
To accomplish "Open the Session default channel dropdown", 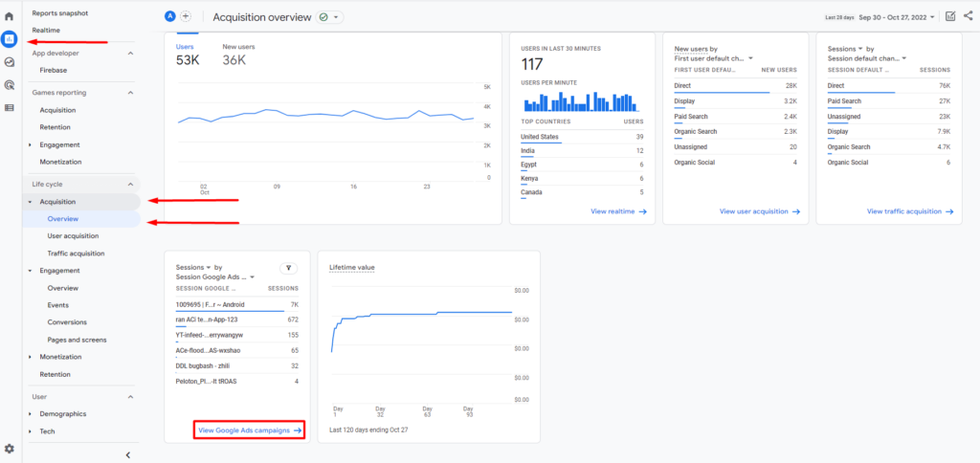I will click(867, 58).
